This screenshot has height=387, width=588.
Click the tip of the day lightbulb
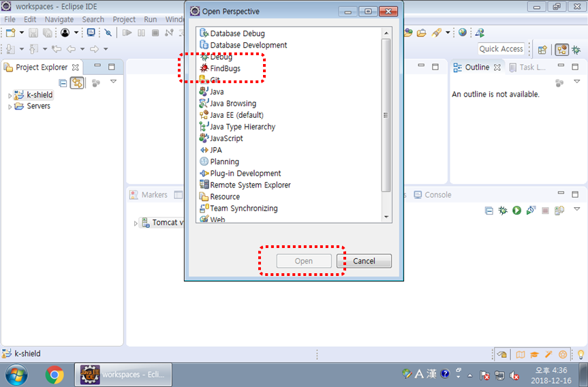click(581, 354)
